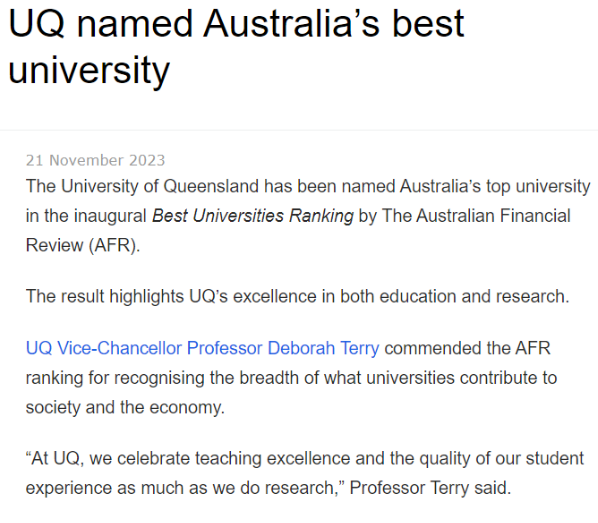Screen dimensions: 598x523
Task: Click the headline UQ named Australia's best
Action: tap(236, 24)
